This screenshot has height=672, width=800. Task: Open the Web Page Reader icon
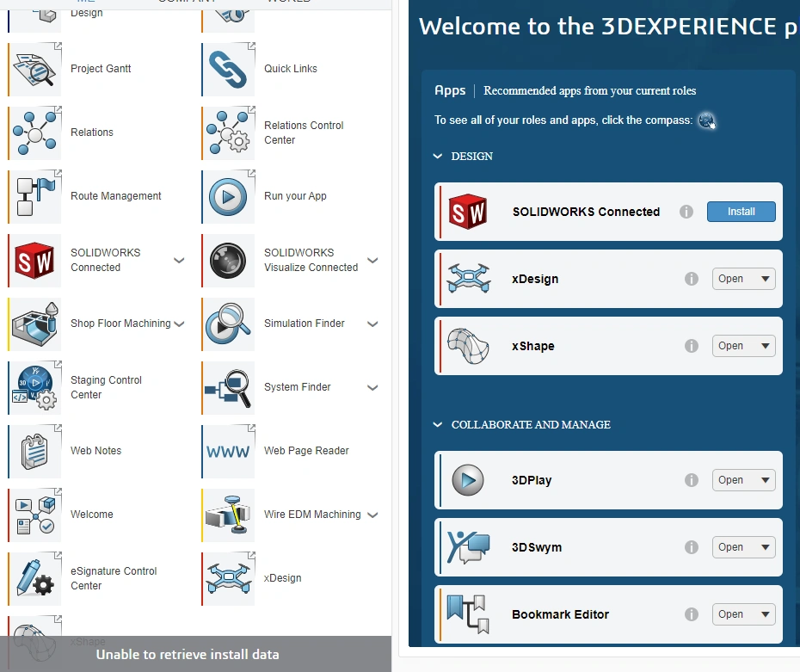coord(229,452)
